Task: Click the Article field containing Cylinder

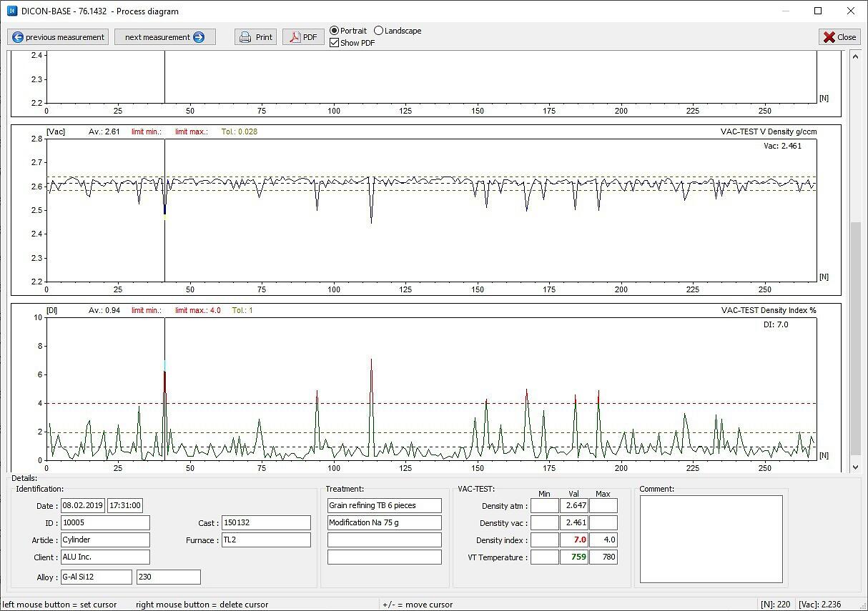Action: tap(105, 540)
